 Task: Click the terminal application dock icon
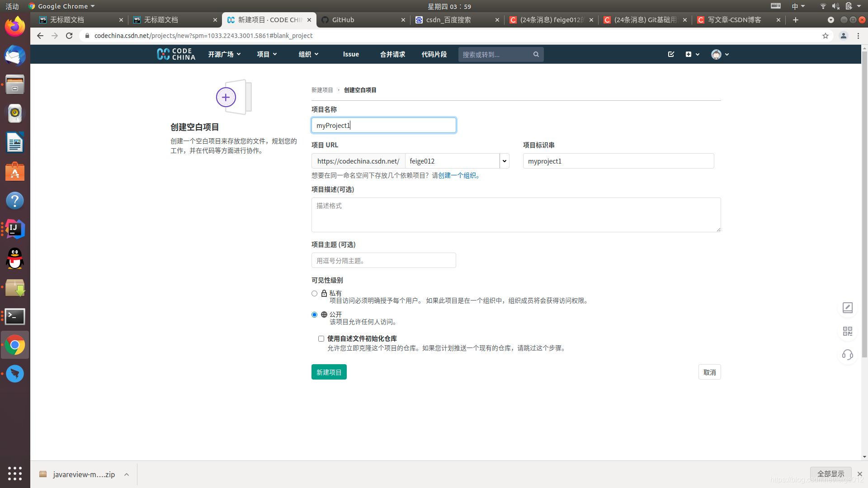[14, 316]
